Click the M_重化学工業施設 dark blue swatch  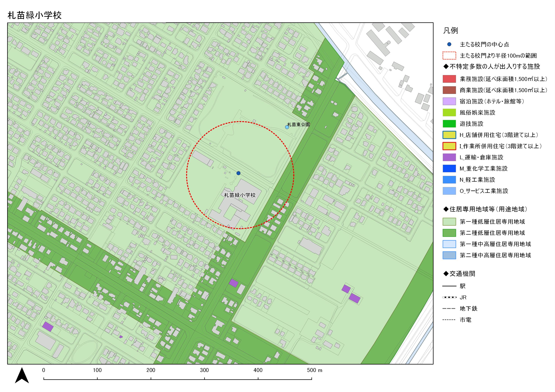[x=449, y=169]
